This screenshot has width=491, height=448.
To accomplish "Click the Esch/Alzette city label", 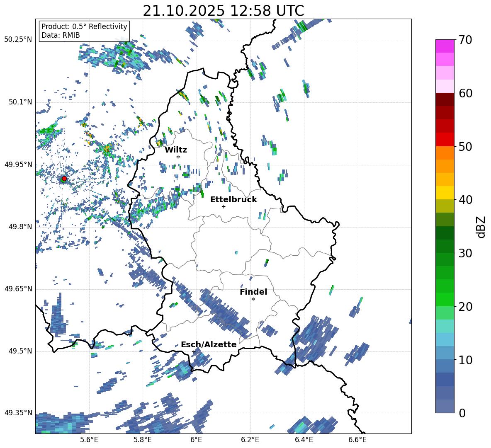I will (x=209, y=344).
